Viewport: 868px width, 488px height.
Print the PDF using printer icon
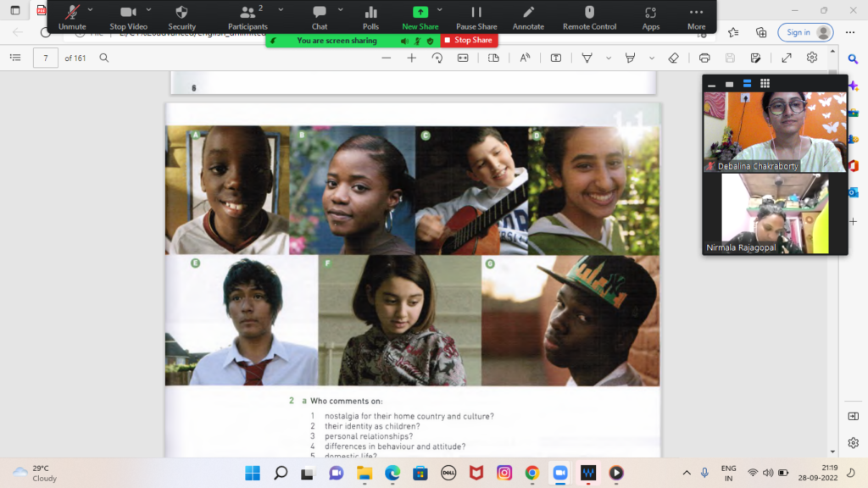coord(704,58)
